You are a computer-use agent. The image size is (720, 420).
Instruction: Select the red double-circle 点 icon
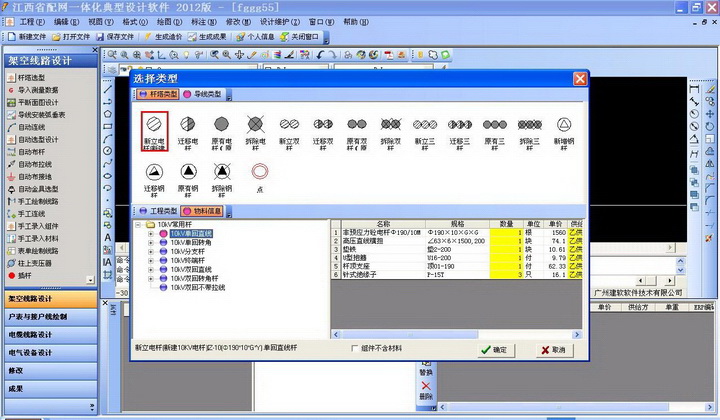259,178
